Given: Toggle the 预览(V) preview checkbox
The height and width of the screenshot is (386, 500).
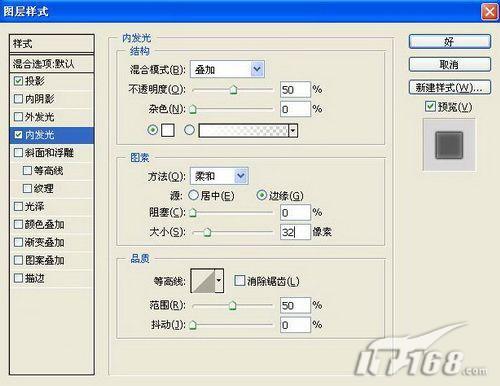Looking at the screenshot, I should (430, 106).
